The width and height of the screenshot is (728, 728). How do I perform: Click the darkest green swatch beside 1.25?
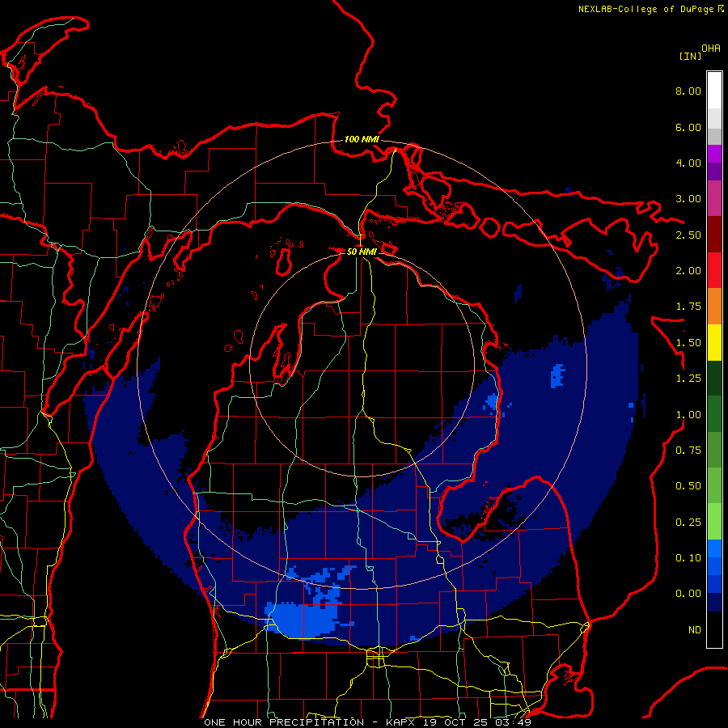pyautogui.click(x=714, y=378)
